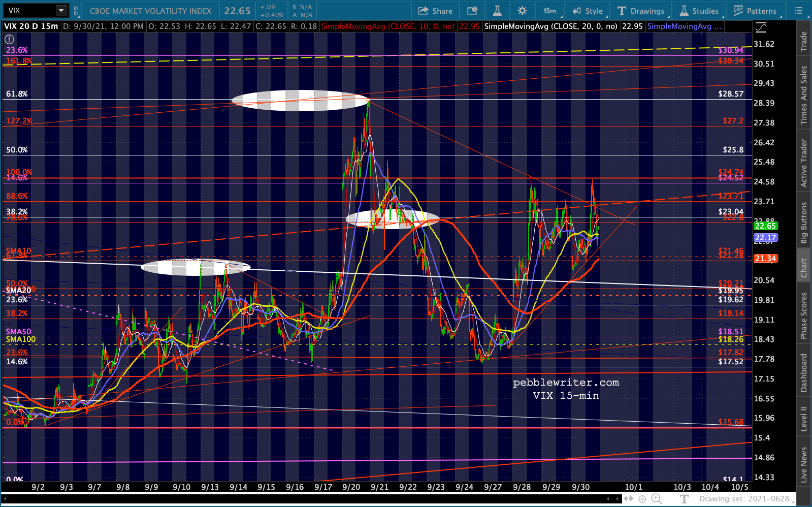The width and height of the screenshot is (812, 507).
Task: Click the chart alert exclamation icon
Action: pyautogui.click(x=9, y=39)
